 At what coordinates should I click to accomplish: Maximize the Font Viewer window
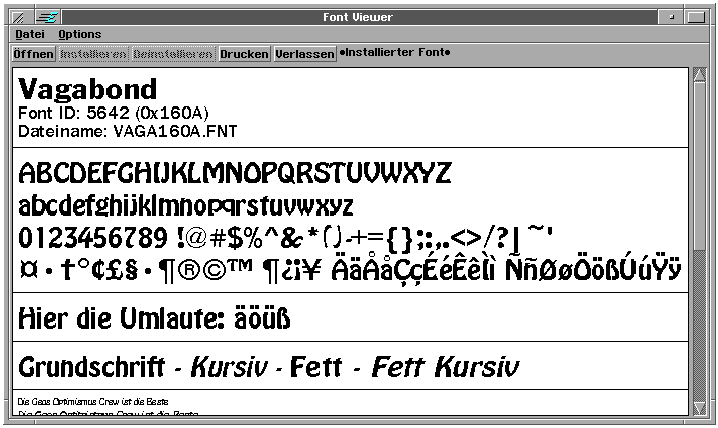point(698,17)
